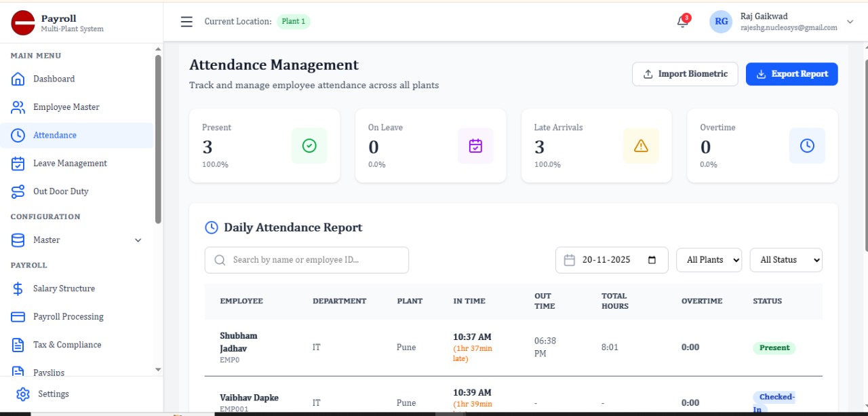The height and width of the screenshot is (416, 868).
Task: Click the Payroll logo icon
Action: pos(23,23)
